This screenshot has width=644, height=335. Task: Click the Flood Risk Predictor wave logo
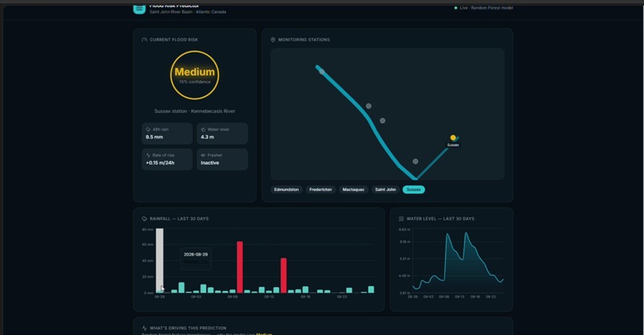click(139, 9)
